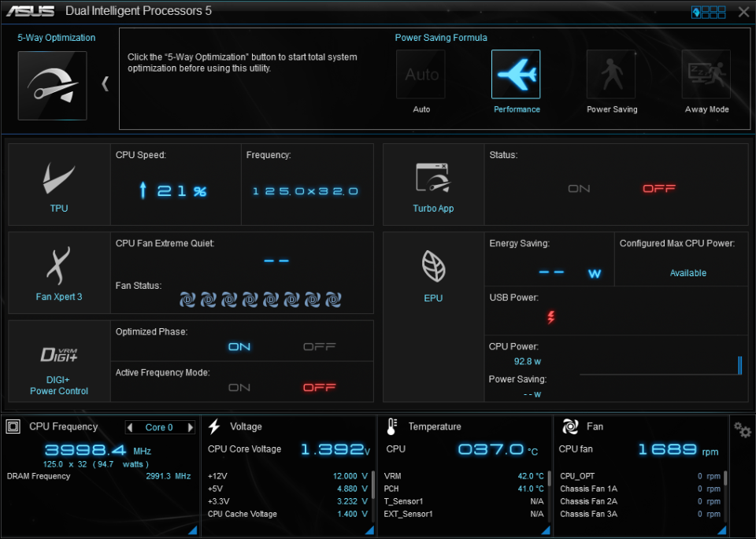Click the CPU temperature 037.0 readout

(x=498, y=449)
